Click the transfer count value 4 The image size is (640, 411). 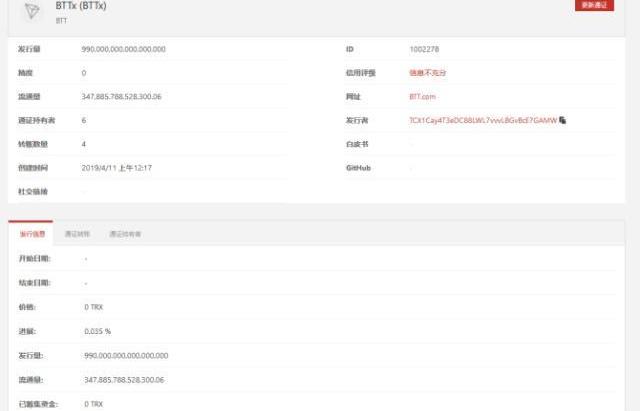tap(84, 144)
